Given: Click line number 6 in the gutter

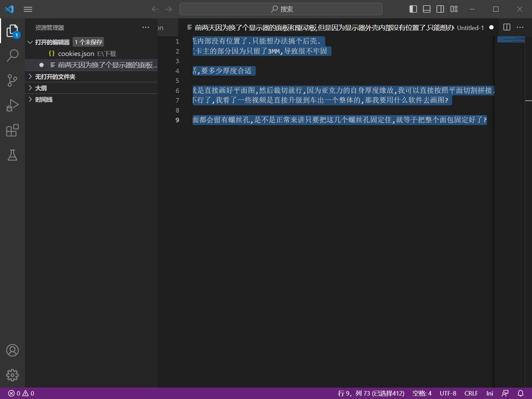Looking at the screenshot, I should pyautogui.click(x=177, y=91).
